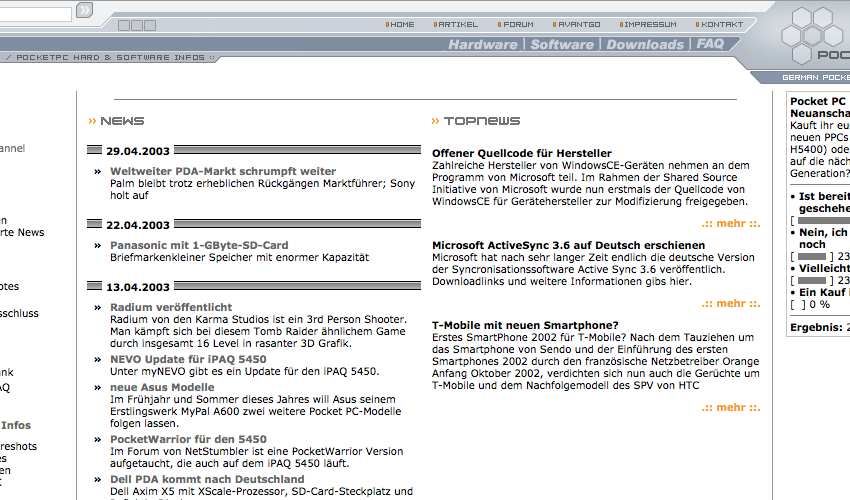Open article Dell PDA kommt nach Deutschland
This screenshot has height=500, width=850.
coord(207,480)
